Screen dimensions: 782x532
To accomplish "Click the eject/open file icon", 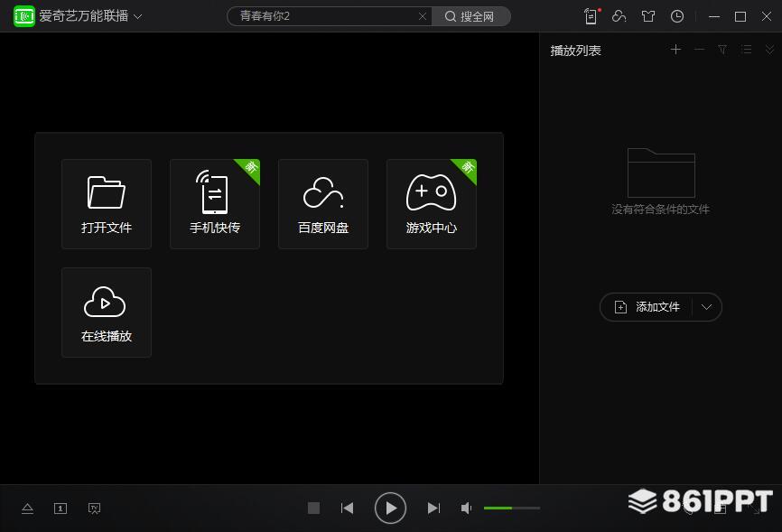I will point(27,509).
